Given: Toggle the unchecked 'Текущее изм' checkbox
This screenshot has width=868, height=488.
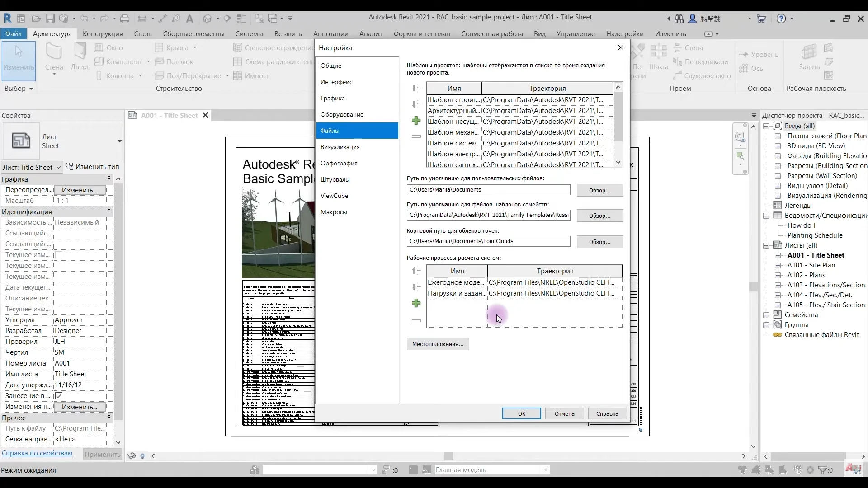Looking at the screenshot, I should coord(59,255).
